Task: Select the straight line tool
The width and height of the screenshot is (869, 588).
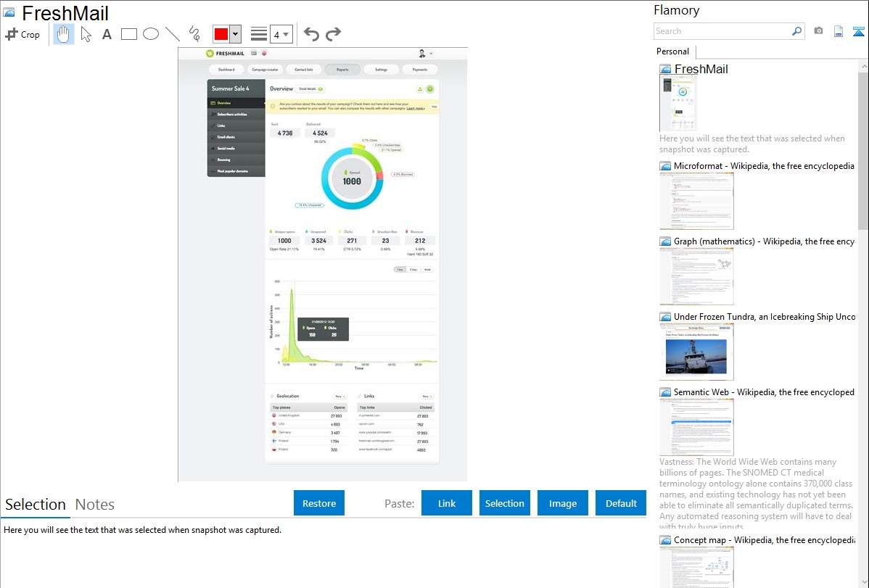Action: pyautogui.click(x=173, y=34)
